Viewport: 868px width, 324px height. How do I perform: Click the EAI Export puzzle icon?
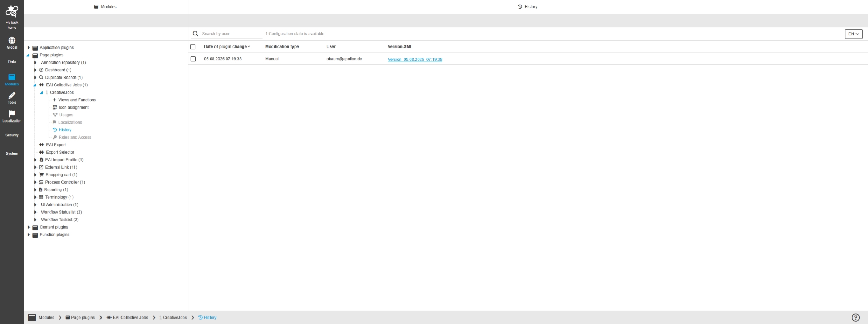[41, 145]
